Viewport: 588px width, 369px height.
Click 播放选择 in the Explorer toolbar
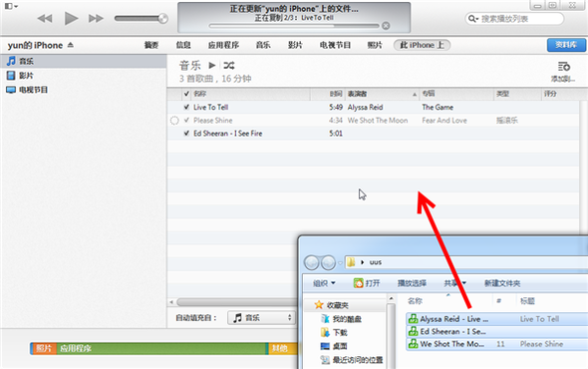click(412, 283)
